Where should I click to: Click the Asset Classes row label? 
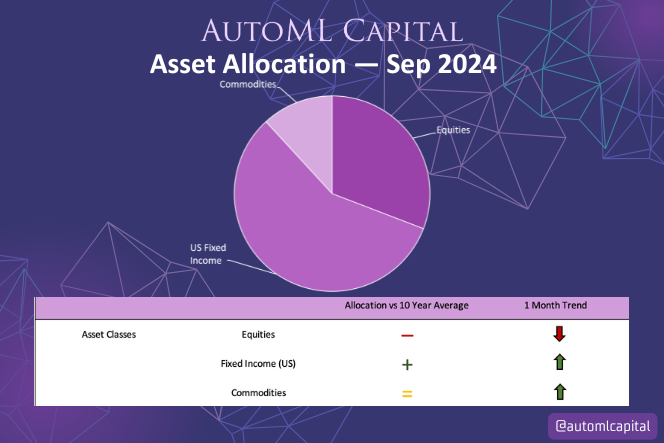(108, 335)
